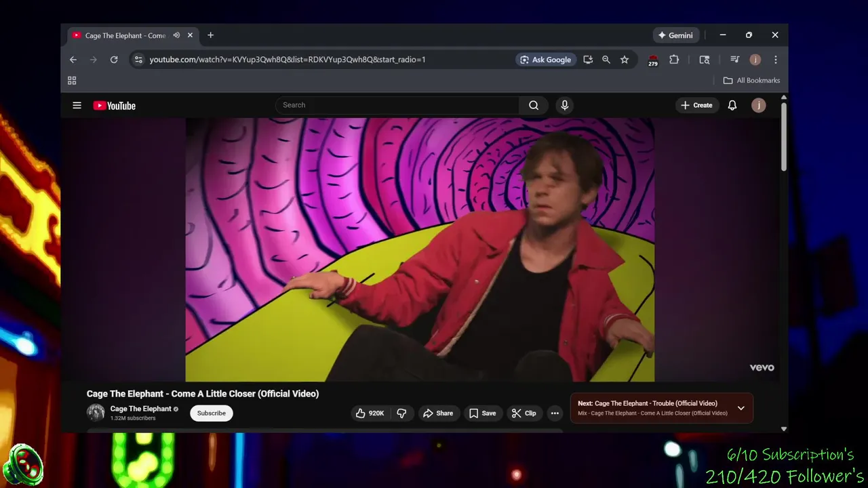The height and width of the screenshot is (488, 868).
Task: Open Chrome extensions puzzle icon
Action: 674,60
